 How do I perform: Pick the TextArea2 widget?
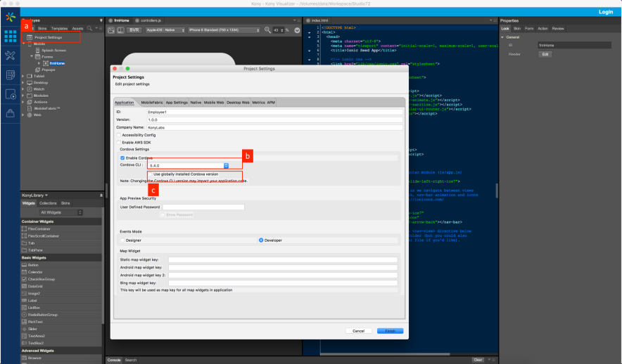pos(36,336)
